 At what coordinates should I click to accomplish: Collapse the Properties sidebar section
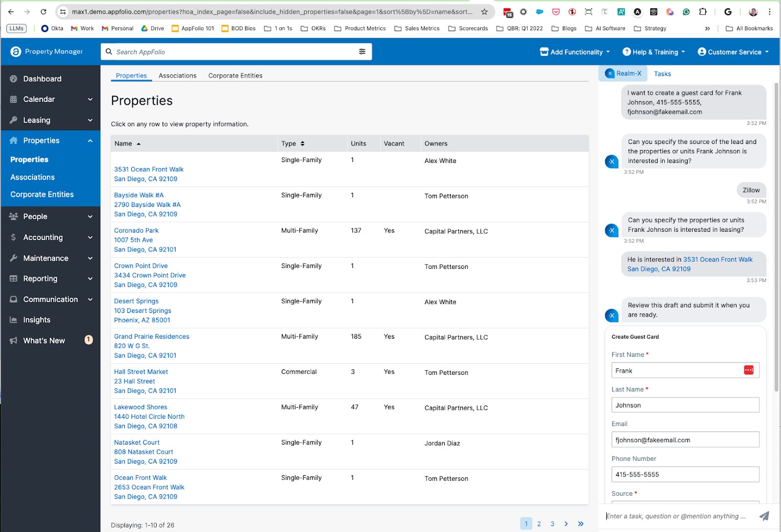pyautogui.click(x=89, y=140)
